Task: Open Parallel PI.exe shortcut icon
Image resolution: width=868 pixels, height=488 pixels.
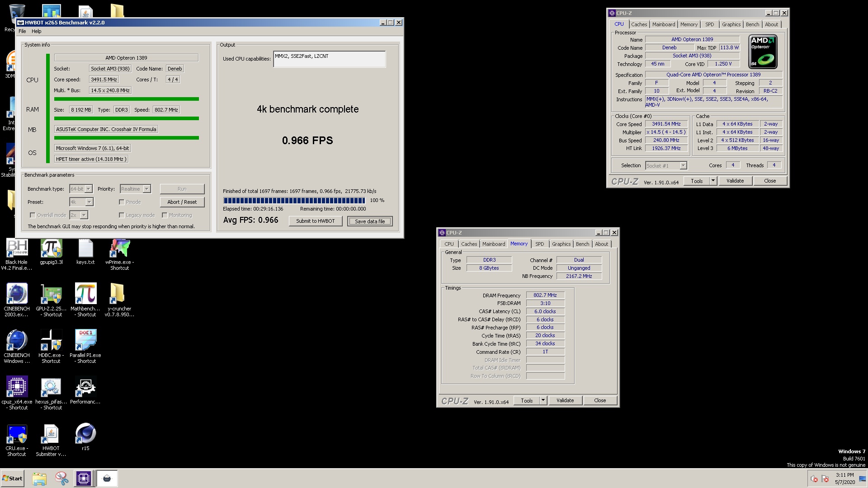Action: pos(85,347)
